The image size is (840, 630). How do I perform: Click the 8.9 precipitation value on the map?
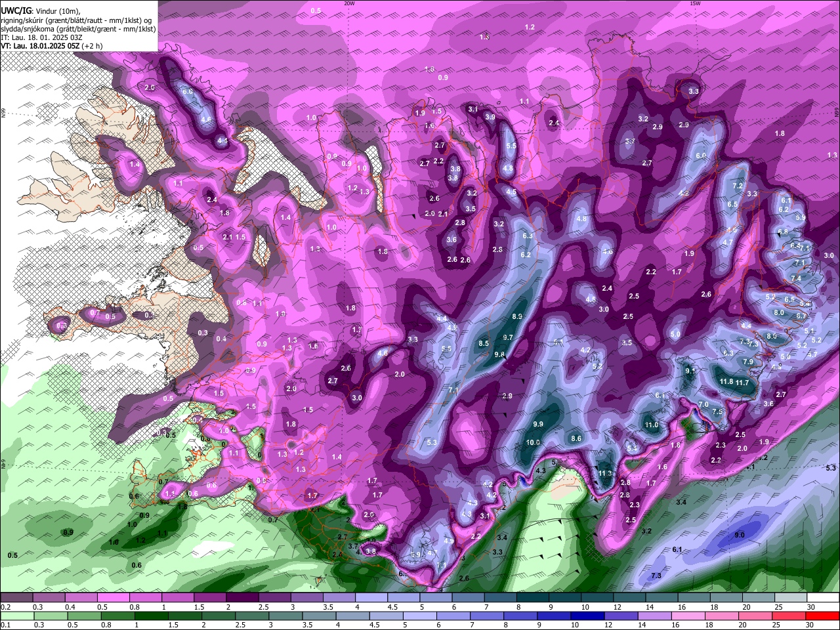point(516,316)
